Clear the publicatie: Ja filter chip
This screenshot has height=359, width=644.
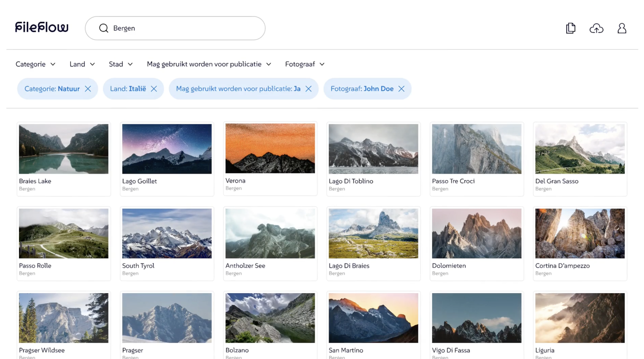click(x=308, y=89)
